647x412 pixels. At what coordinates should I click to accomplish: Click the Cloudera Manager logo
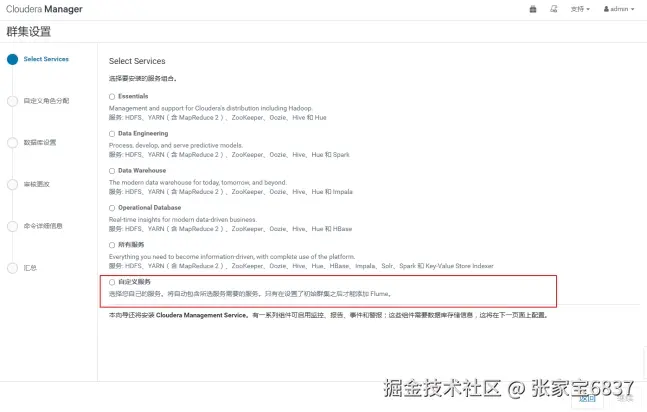click(44, 9)
